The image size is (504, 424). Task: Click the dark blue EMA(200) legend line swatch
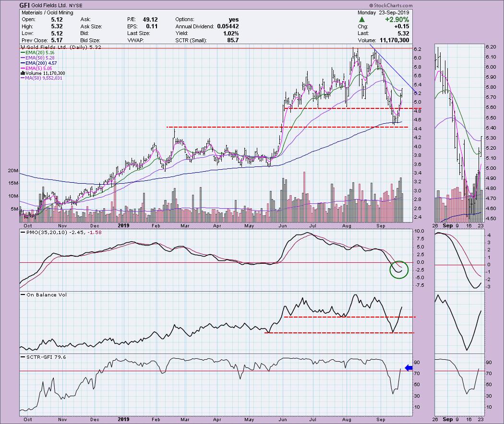[x=23, y=63]
